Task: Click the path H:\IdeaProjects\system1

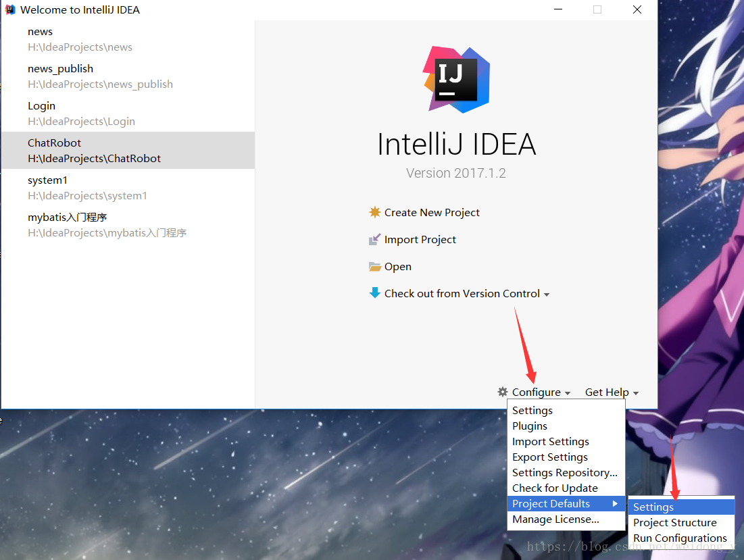Action: pos(87,195)
